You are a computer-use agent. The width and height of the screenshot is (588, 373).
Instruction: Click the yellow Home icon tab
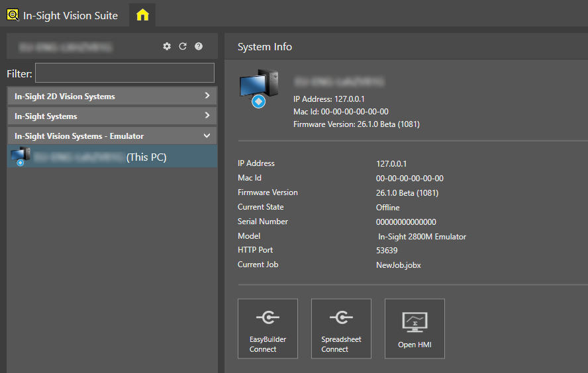click(x=142, y=15)
